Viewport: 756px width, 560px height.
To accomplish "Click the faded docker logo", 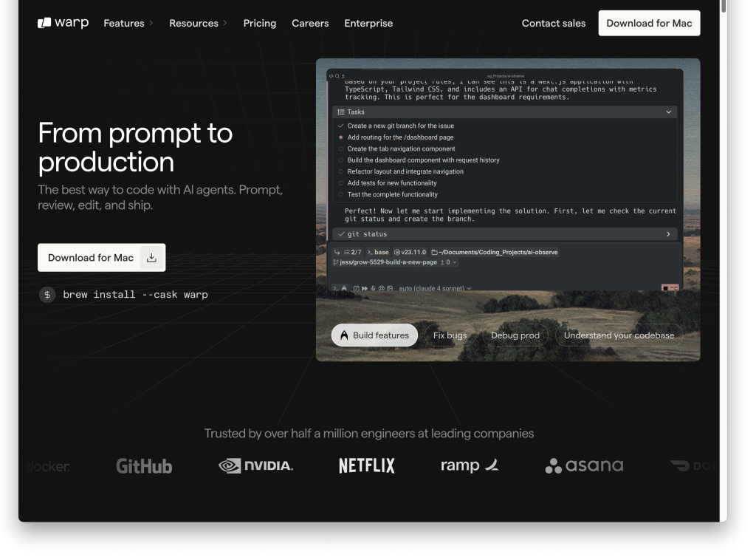I will coord(48,466).
